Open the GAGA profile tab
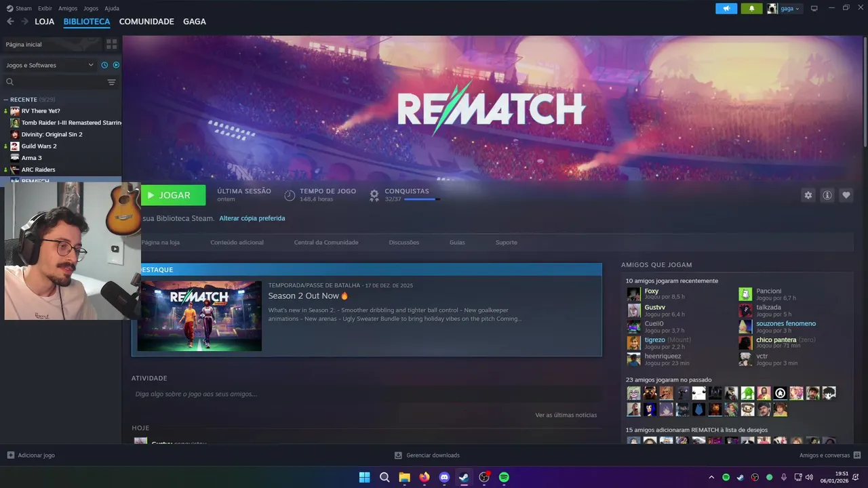 pos(195,22)
